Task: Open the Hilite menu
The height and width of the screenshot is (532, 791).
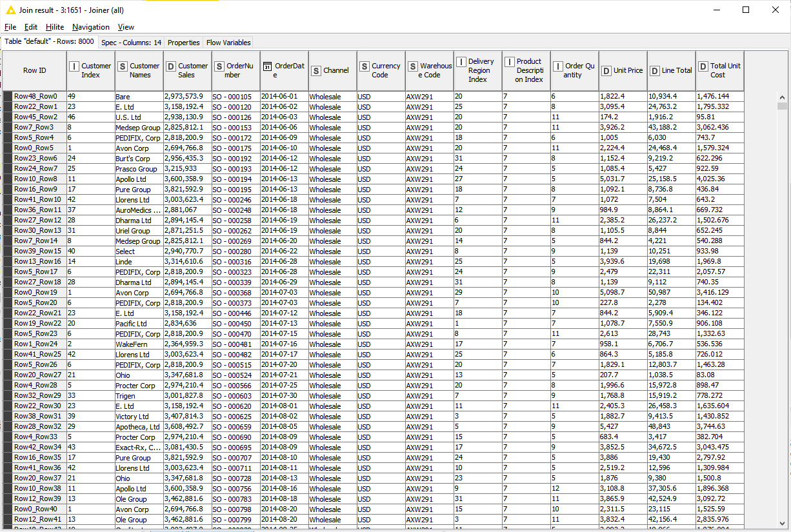Action: (54, 27)
